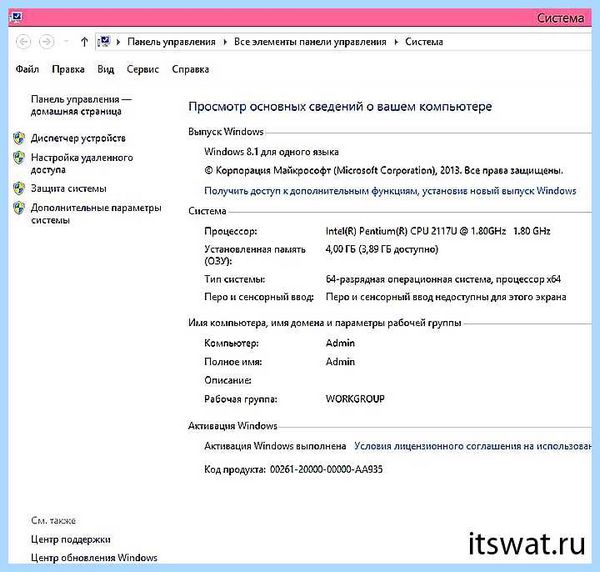Click the Перо и сенсорный ввод недоступны value
Screen dimensions: 600x572
tap(446, 297)
